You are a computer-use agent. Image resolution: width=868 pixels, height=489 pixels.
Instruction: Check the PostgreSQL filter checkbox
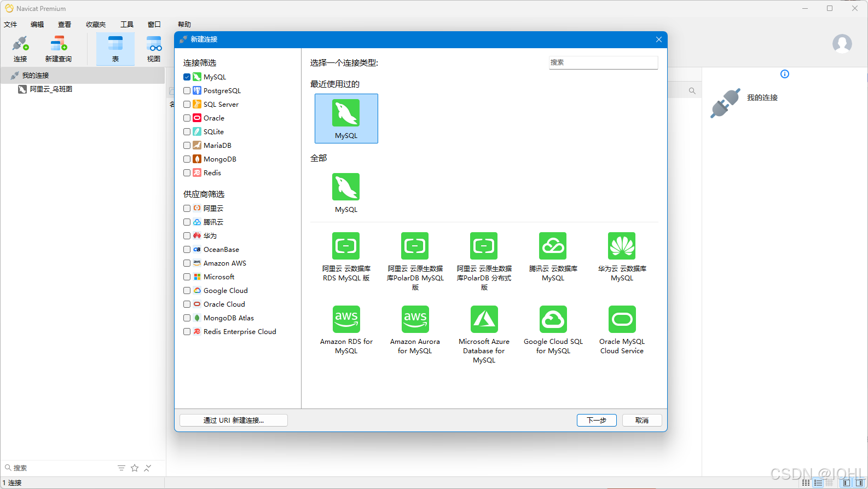click(187, 91)
